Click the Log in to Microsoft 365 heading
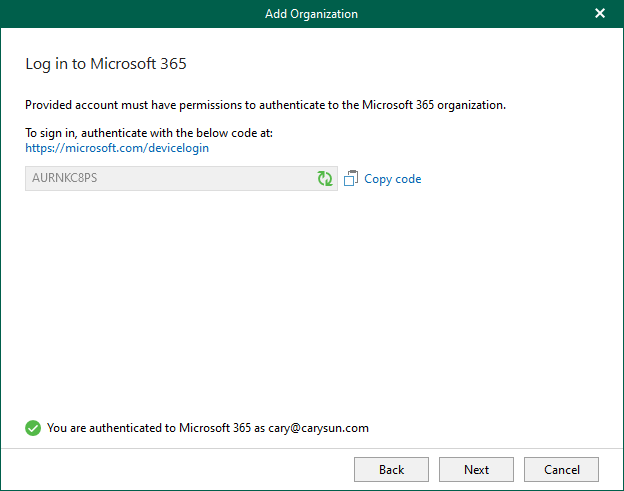Image resolution: width=624 pixels, height=491 pixels. [x=106, y=64]
